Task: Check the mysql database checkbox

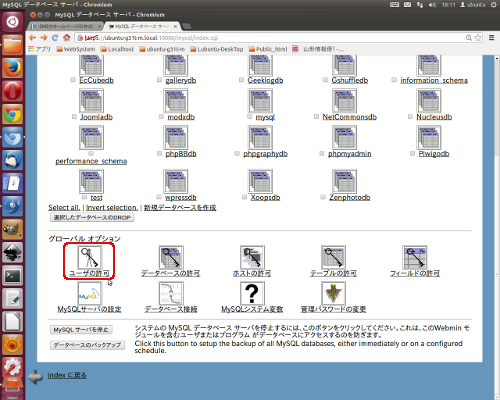Action: point(249,117)
